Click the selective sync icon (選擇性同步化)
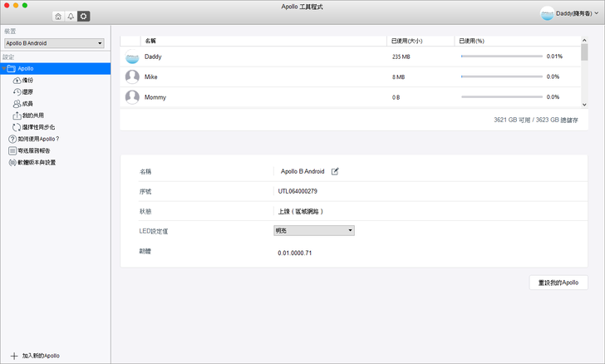The width and height of the screenshot is (605, 364). [17, 127]
